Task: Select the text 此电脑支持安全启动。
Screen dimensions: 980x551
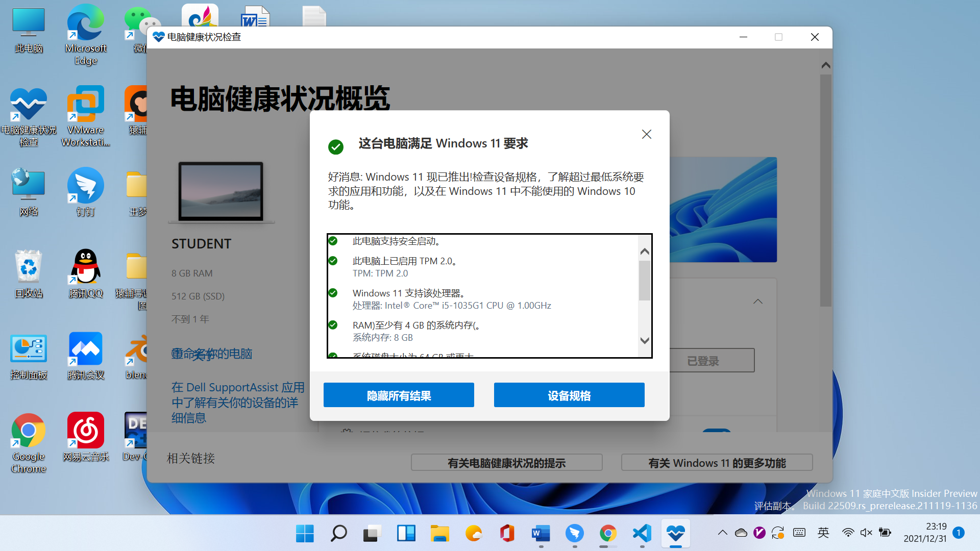Action: pos(397,241)
